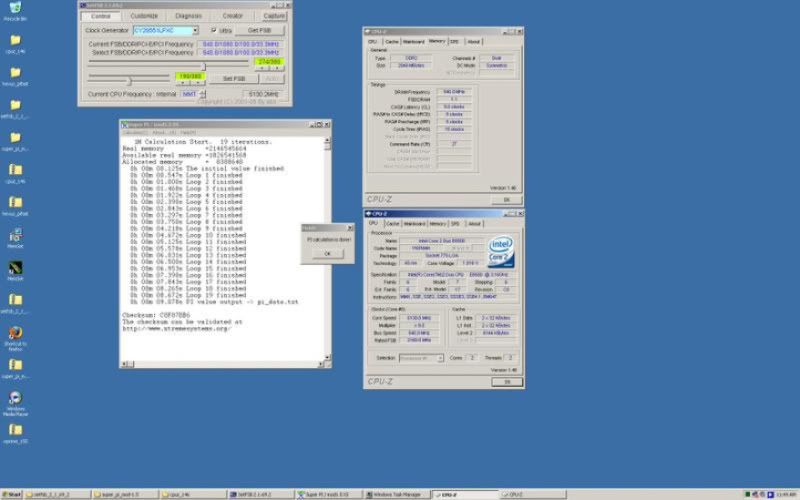Image resolution: width=800 pixels, height=500 pixels.
Task: Switch to Windows Task Manager from the taskbar
Action: pyautogui.click(x=397, y=494)
